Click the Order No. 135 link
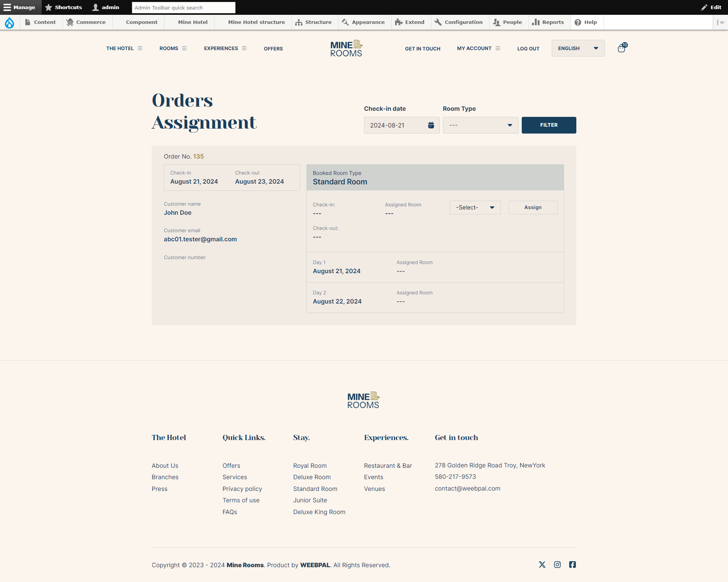728x582 pixels. coord(199,156)
